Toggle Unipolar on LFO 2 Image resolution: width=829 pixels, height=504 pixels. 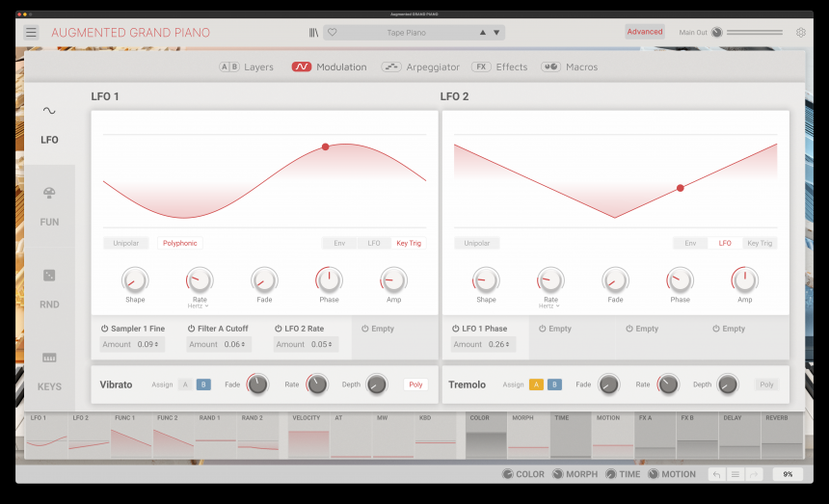(x=477, y=243)
